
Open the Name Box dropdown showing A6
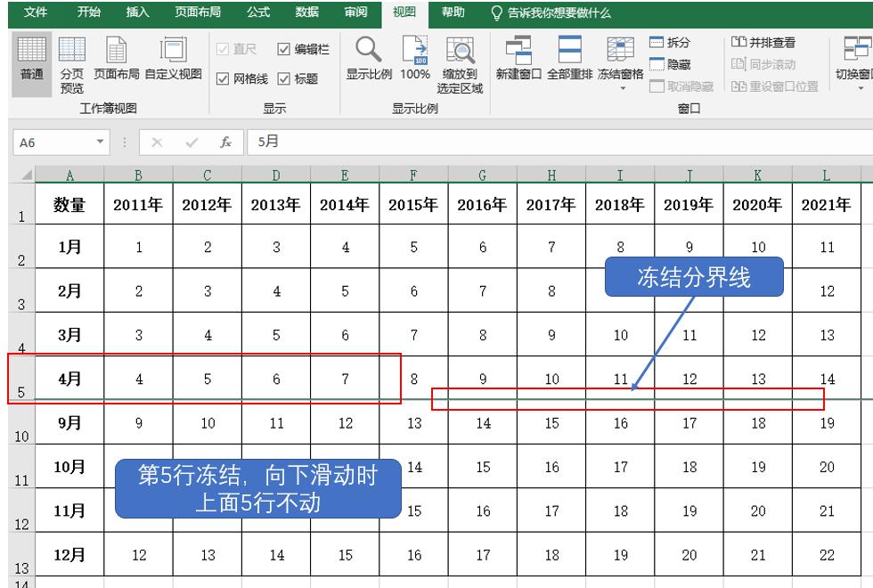[98, 142]
